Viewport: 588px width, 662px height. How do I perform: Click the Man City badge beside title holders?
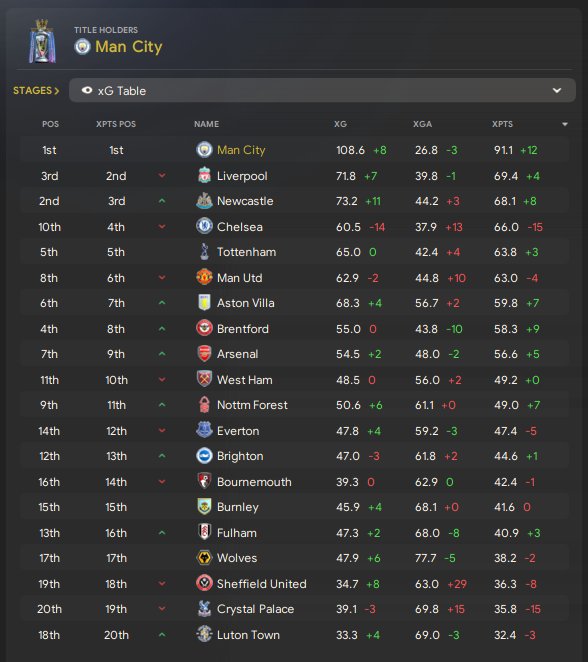click(82, 46)
